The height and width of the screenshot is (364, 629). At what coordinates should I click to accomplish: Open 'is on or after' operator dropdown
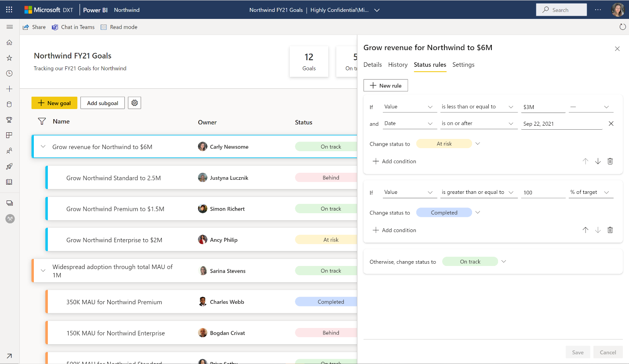[479, 124]
